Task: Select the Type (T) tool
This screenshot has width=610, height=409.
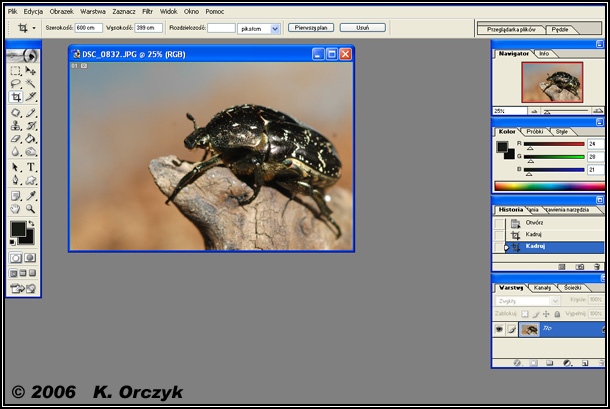Action: [x=31, y=167]
